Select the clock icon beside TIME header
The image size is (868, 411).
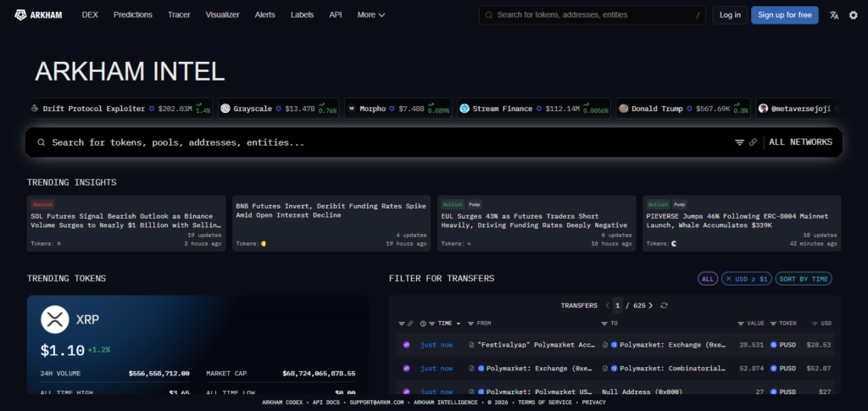pyautogui.click(x=424, y=323)
